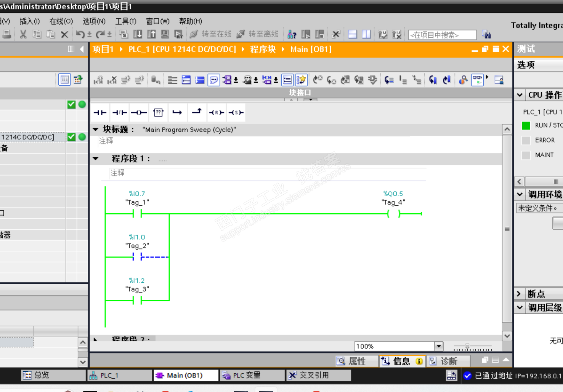Open the zoom percentage dropdown
Screen dimensions: 563x392
(x=439, y=346)
